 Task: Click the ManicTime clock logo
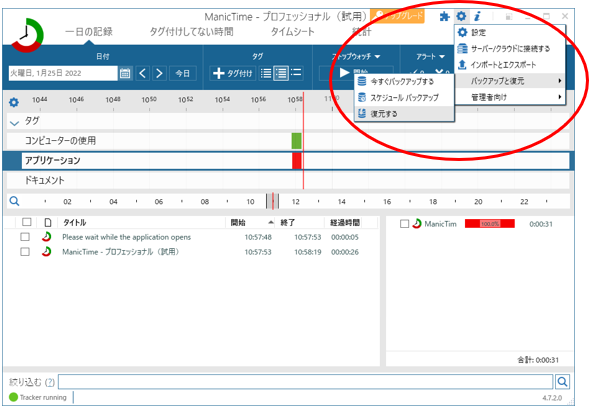[x=27, y=35]
